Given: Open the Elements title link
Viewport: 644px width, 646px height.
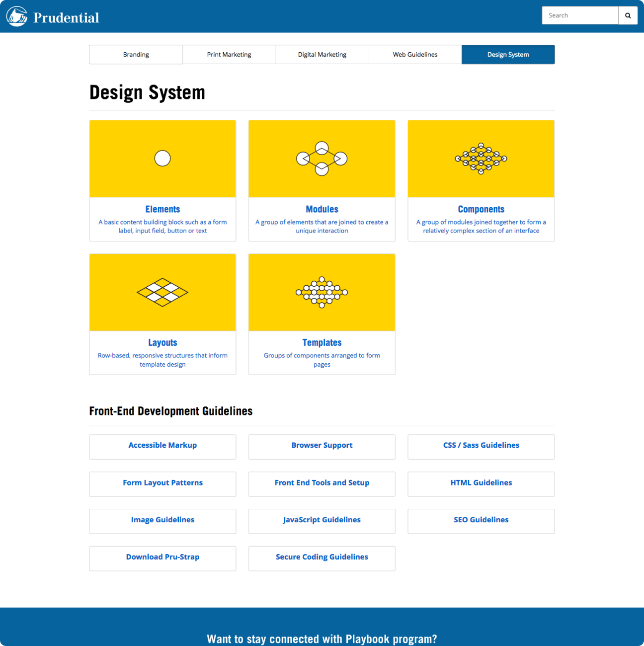Looking at the screenshot, I should [162, 209].
